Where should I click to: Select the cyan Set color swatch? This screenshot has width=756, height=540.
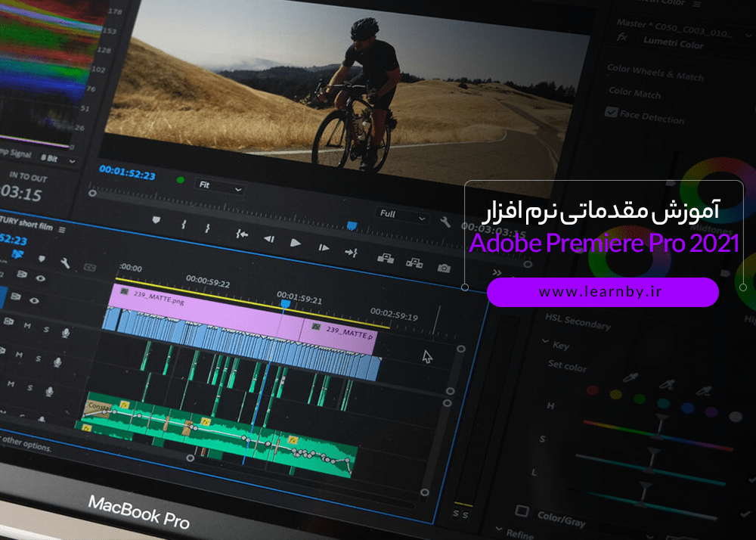coord(664,402)
